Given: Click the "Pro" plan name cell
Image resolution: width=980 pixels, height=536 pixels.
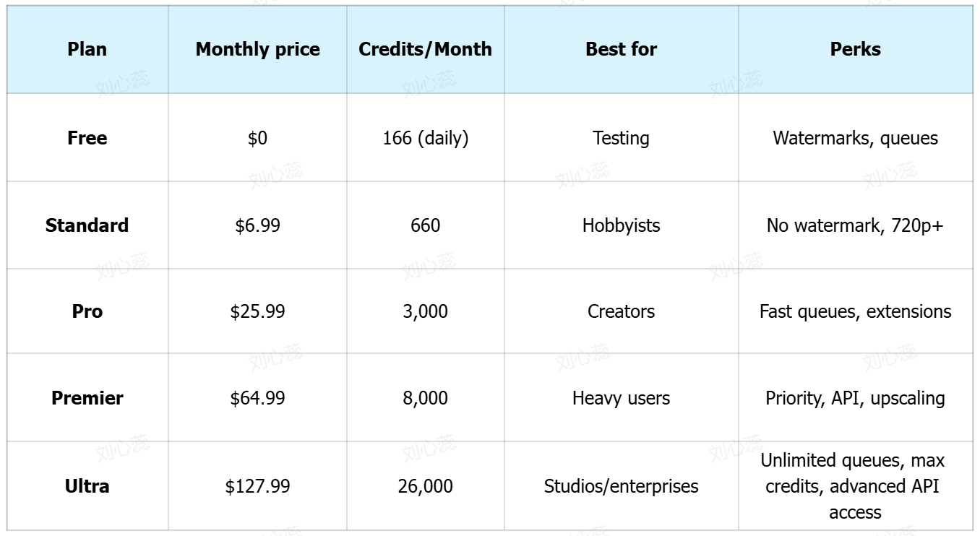Looking at the screenshot, I should tap(87, 311).
